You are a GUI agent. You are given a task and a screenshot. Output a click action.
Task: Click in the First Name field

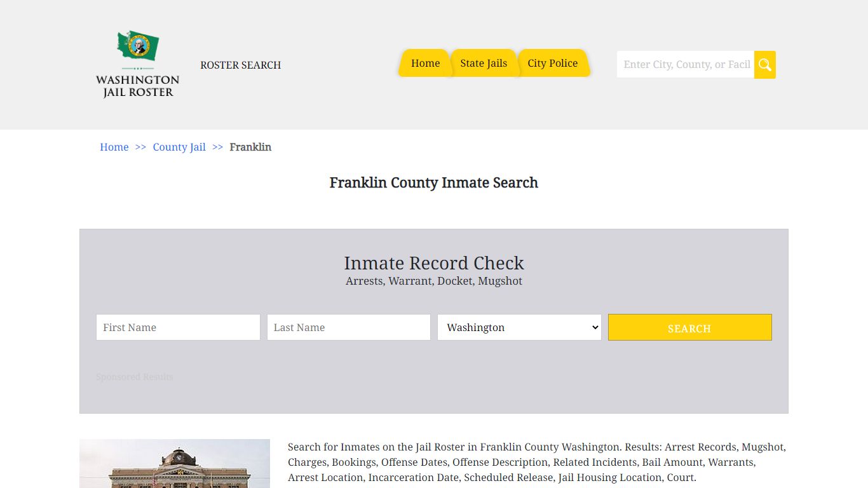pyautogui.click(x=178, y=327)
